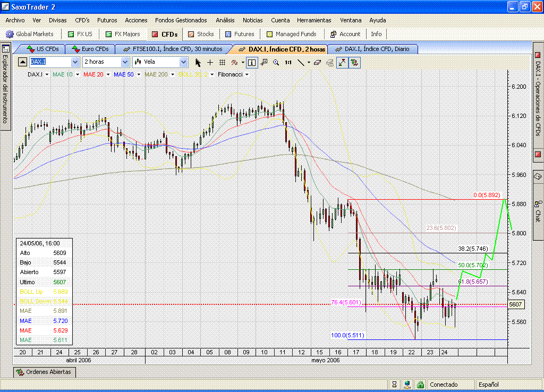Select the arrow pointer tool

[x=198, y=63]
